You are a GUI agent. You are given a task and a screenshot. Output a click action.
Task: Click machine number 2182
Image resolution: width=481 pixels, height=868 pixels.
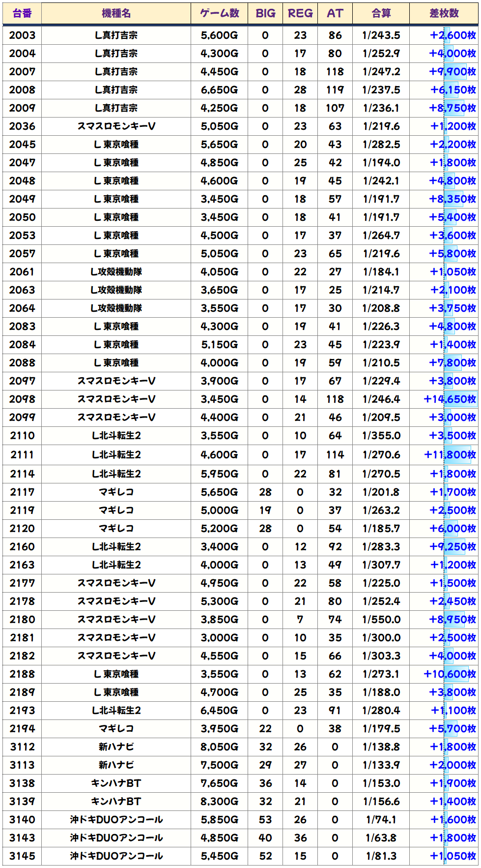[x=22, y=656]
